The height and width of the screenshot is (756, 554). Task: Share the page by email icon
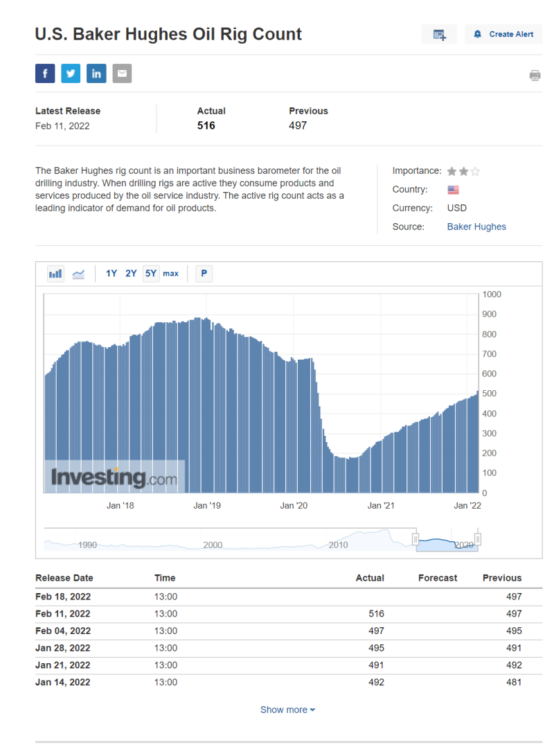point(122,73)
